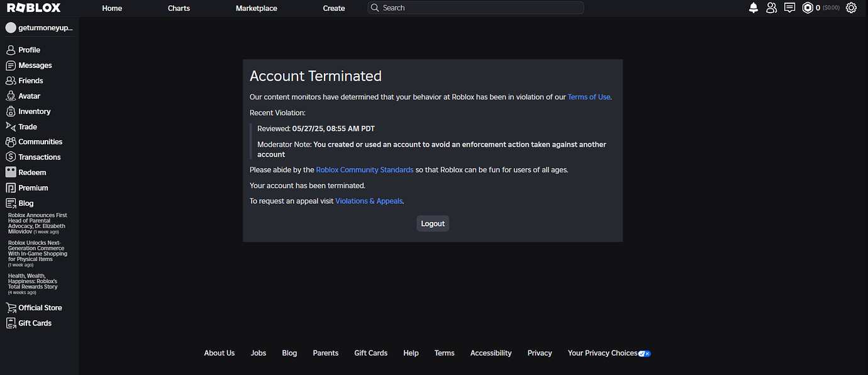This screenshot has height=375, width=868.
Task: Switch to the Charts tab
Action: tap(178, 8)
